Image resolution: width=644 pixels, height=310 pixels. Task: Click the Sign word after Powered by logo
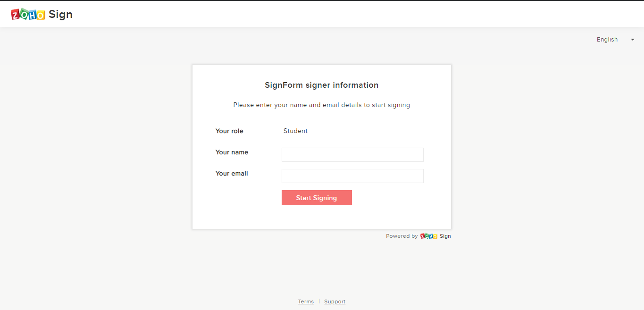point(445,236)
